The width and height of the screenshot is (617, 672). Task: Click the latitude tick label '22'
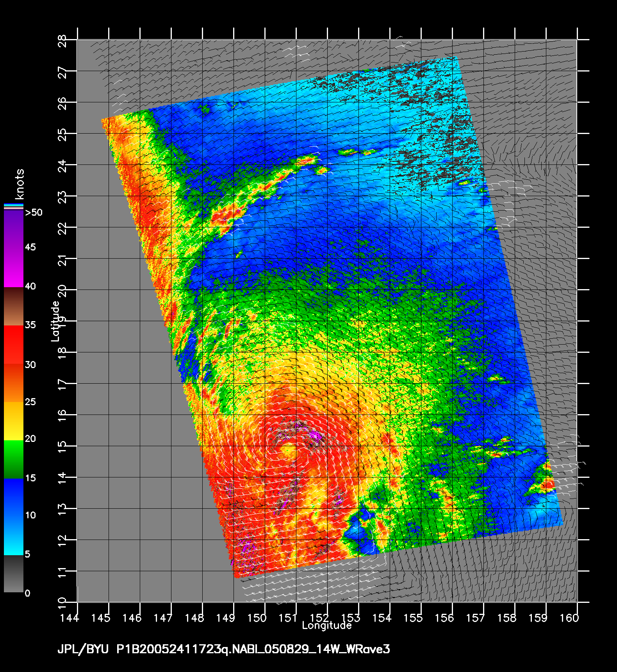point(62,228)
